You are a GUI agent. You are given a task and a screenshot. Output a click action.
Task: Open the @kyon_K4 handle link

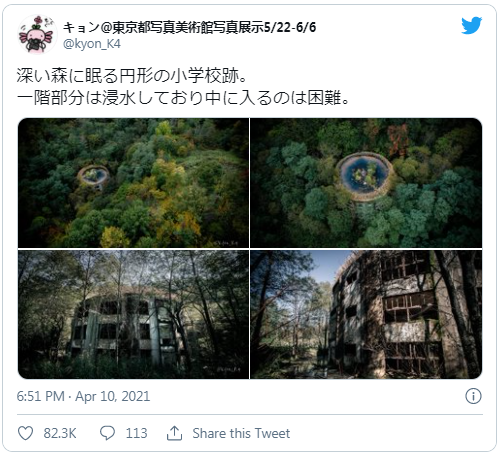92,44
